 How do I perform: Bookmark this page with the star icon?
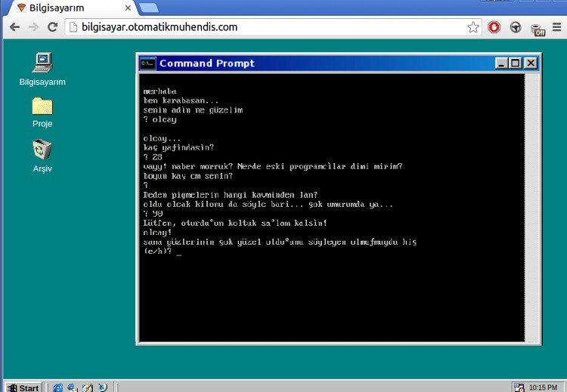[x=473, y=27]
